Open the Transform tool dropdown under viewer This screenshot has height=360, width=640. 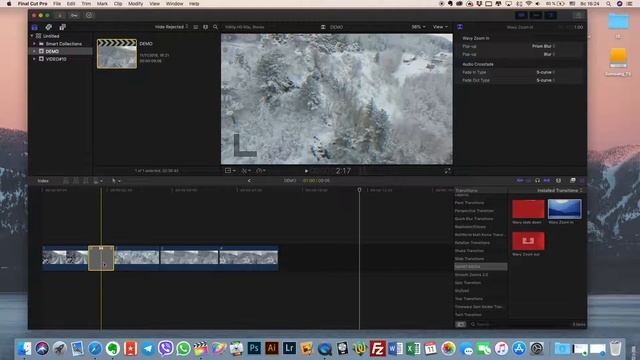pyautogui.click(x=230, y=171)
